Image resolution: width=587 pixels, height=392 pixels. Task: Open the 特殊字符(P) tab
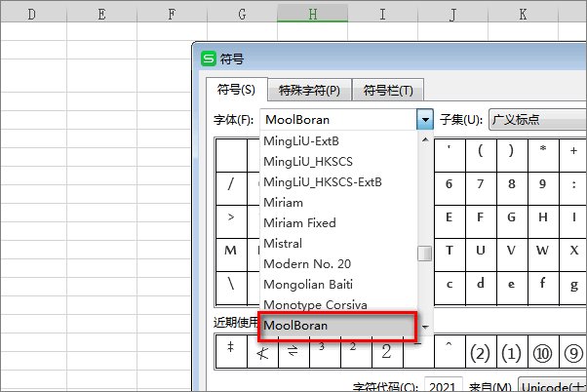[x=310, y=91]
